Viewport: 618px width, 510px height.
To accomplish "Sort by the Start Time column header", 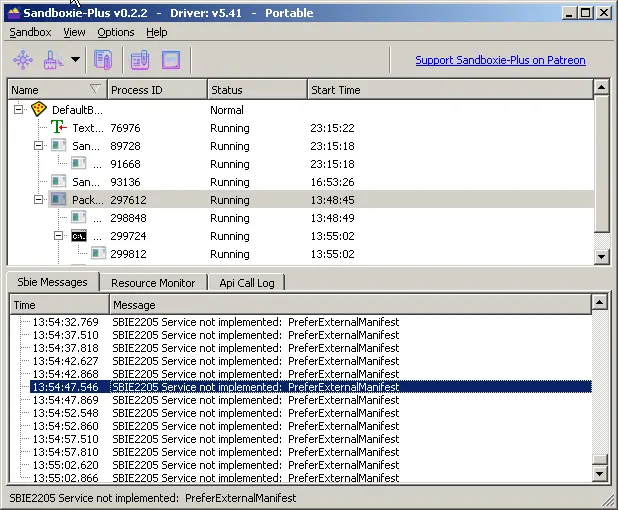I will (450, 90).
